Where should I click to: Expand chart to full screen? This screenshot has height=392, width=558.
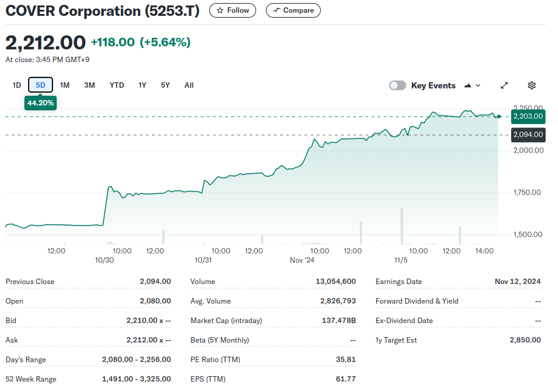(504, 85)
